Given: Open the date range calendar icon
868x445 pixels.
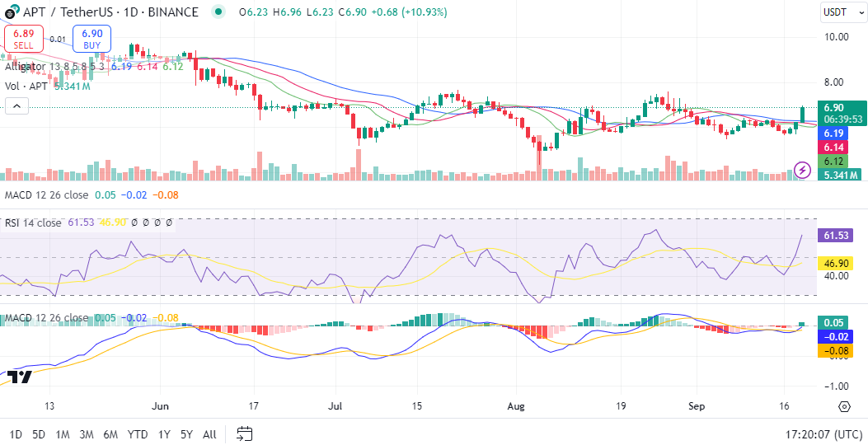Looking at the screenshot, I should 244,434.
